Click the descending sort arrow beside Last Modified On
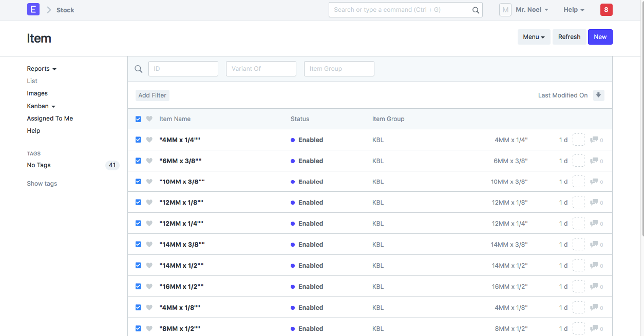The width and height of the screenshot is (644, 336). tap(598, 95)
